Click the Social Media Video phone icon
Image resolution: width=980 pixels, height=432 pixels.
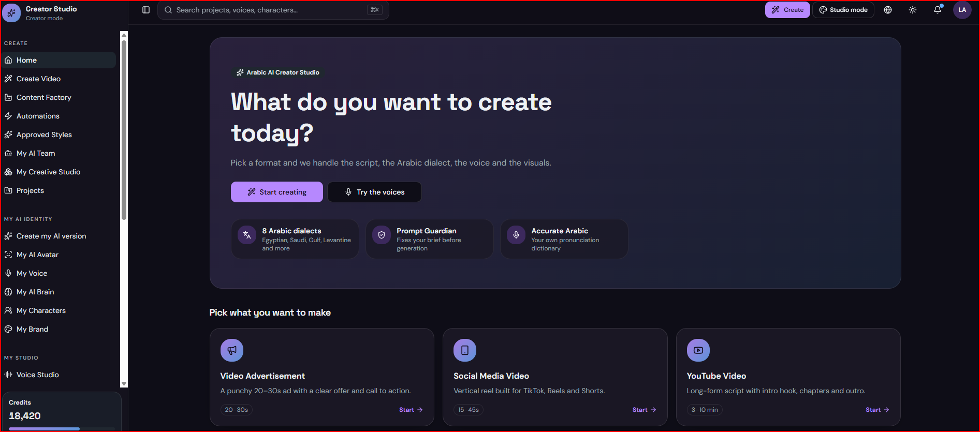coord(465,350)
